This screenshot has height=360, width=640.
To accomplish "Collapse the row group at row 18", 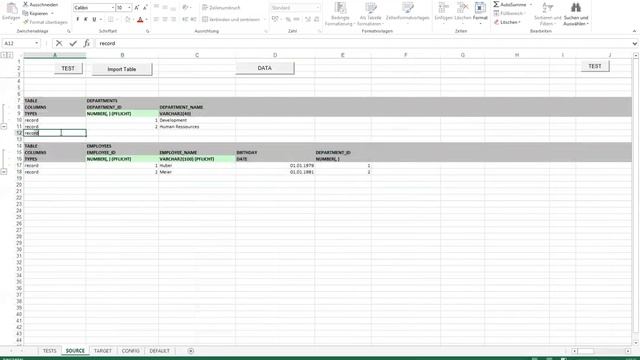I will pos(4,172).
